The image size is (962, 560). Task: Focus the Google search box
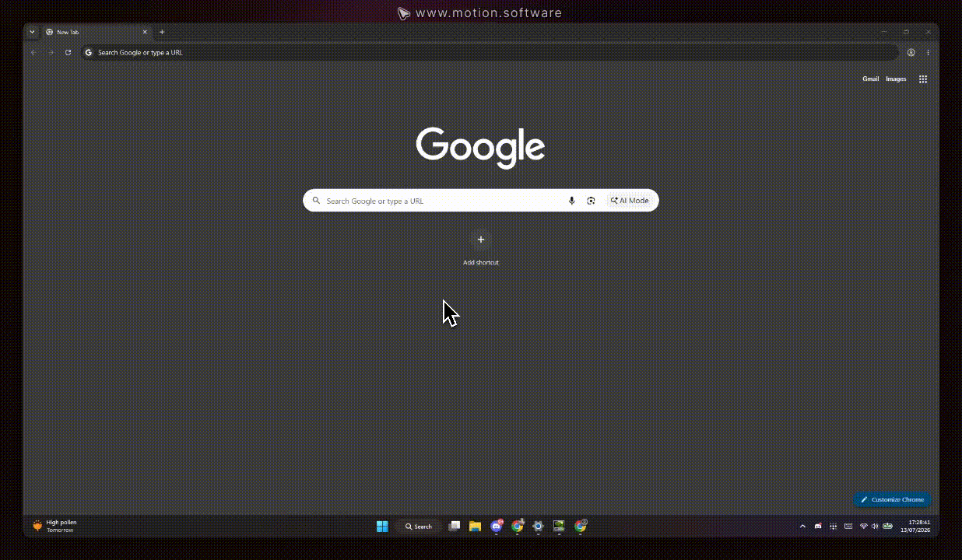pyautogui.click(x=481, y=201)
